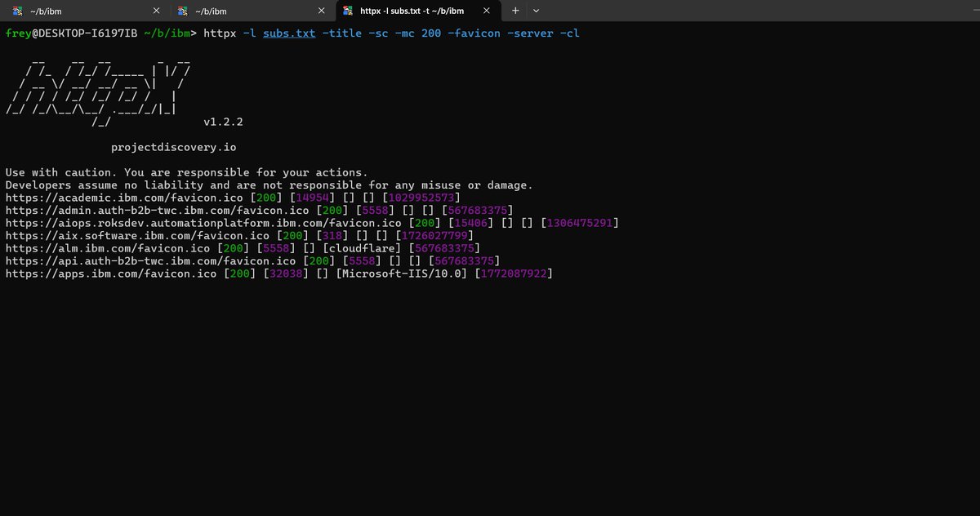This screenshot has height=516, width=980.
Task: Click the httpx command word in the prompt
Action: point(220,33)
